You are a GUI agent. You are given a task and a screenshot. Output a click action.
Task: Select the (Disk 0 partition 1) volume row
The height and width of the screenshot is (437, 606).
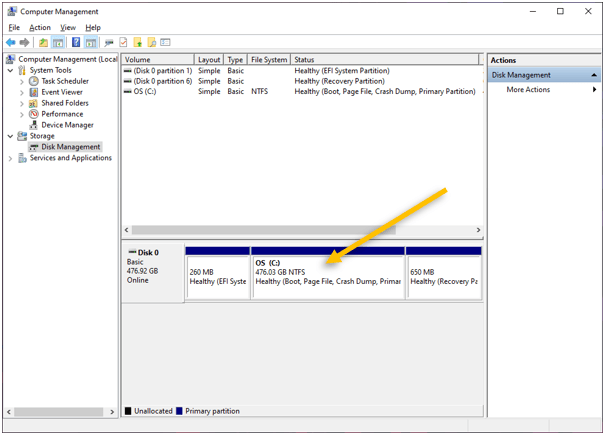click(301, 71)
